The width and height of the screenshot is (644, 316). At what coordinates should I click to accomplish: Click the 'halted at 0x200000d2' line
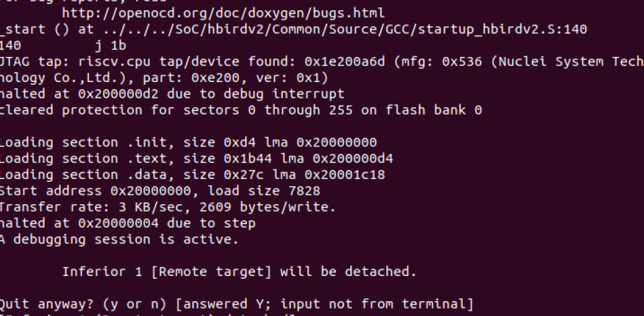click(x=172, y=94)
